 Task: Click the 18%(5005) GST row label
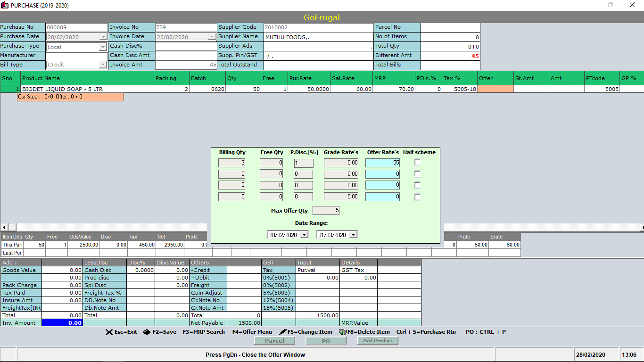click(279, 308)
